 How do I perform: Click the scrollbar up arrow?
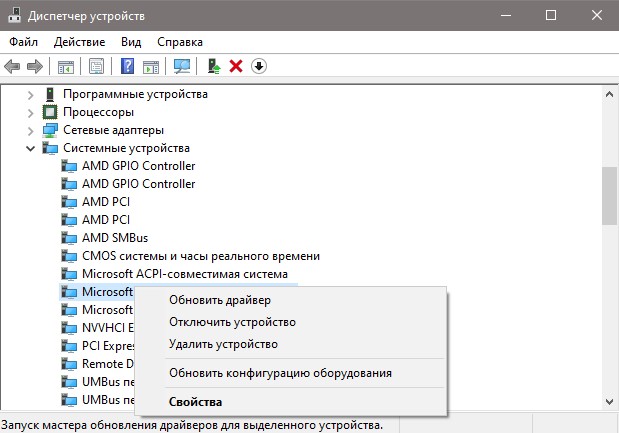click(610, 94)
